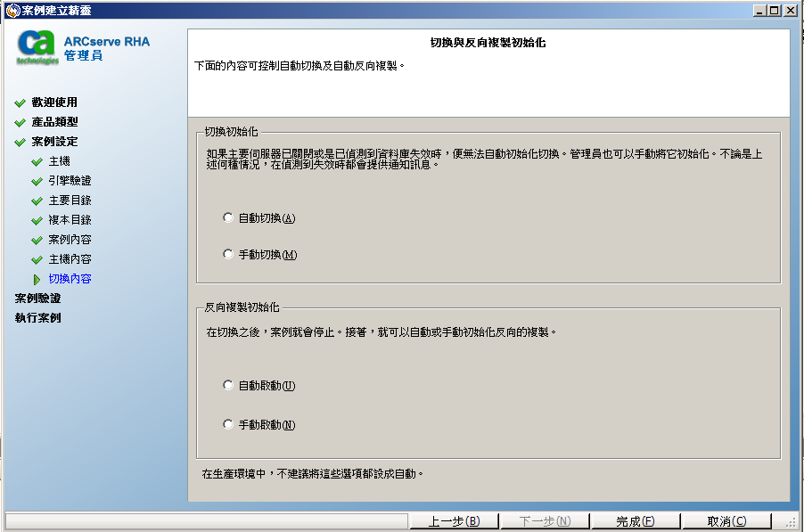Go to the 主機 step

pyautogui.click(x=59, y=161)
